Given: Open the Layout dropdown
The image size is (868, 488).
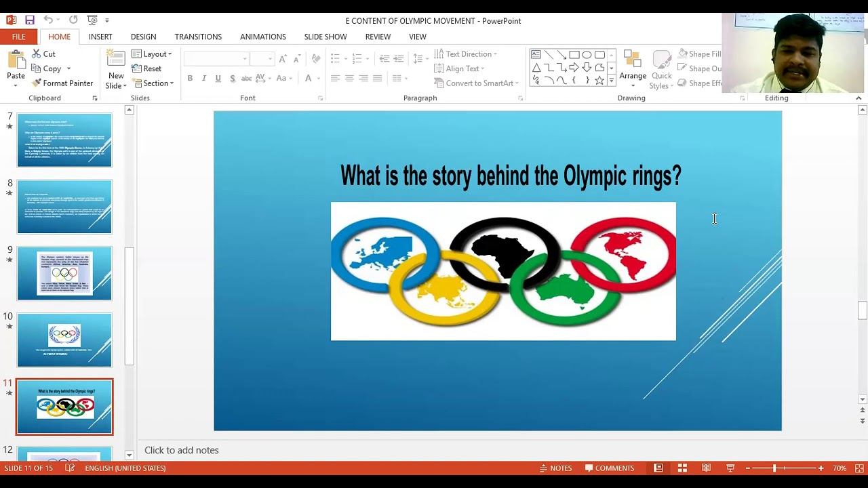Looking at the screenshot, I should coord(152,54).
